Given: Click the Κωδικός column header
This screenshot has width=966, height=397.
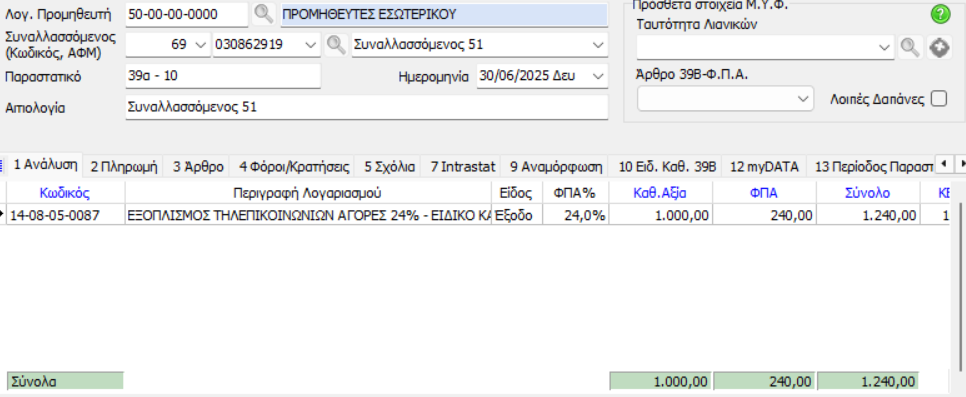Looking at the screenshot, I should pos(65,193).
